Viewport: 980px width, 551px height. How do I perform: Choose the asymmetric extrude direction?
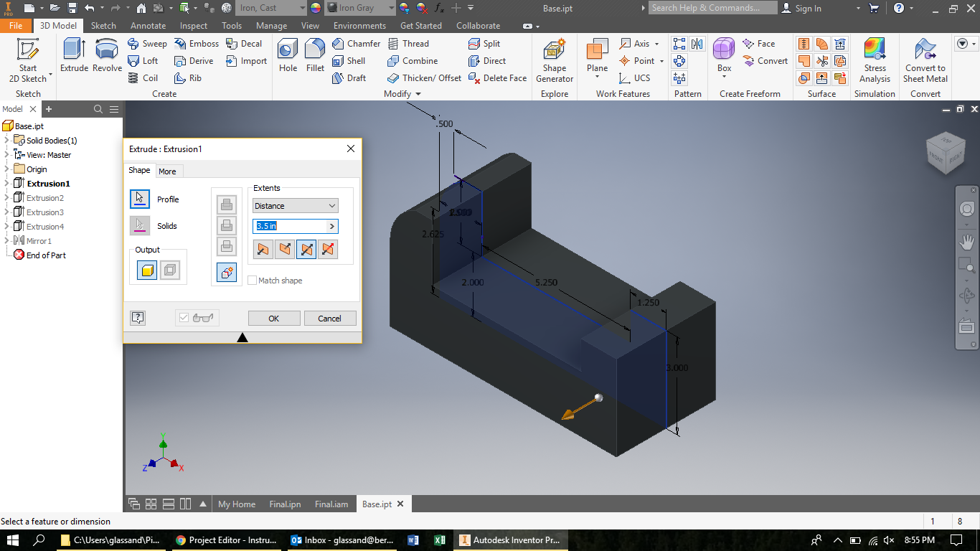click(x=328, y=249)
